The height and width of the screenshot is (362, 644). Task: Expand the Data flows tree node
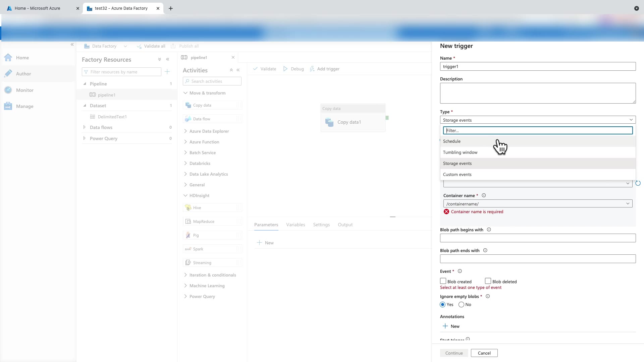pos(85,127)
